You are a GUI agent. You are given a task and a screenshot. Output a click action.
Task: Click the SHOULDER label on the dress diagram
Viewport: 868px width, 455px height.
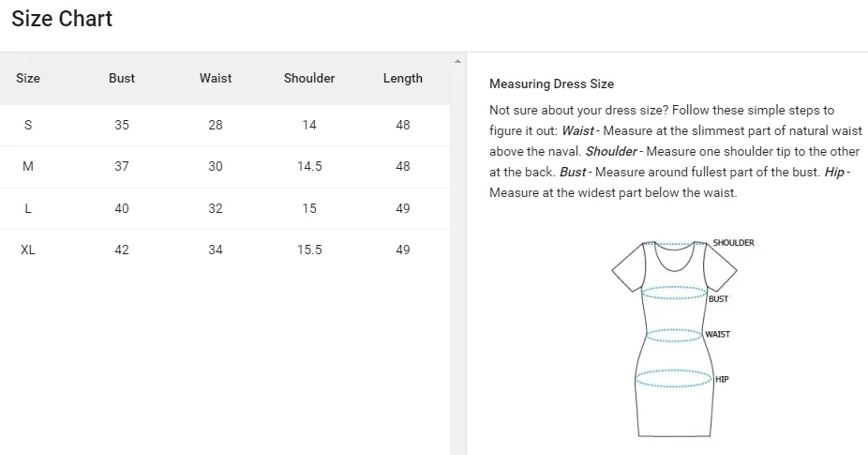[733, 243]
